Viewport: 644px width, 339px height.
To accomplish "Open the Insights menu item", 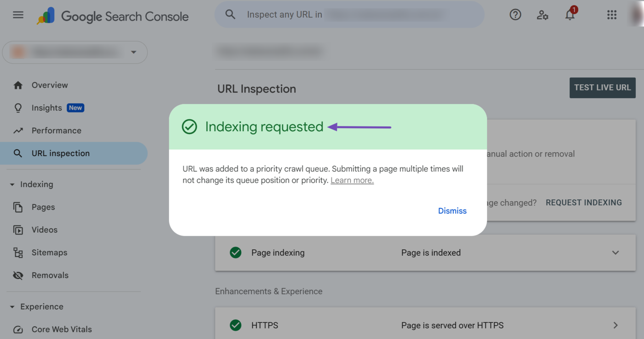I will pyautogui.click(x=46, y=108).
